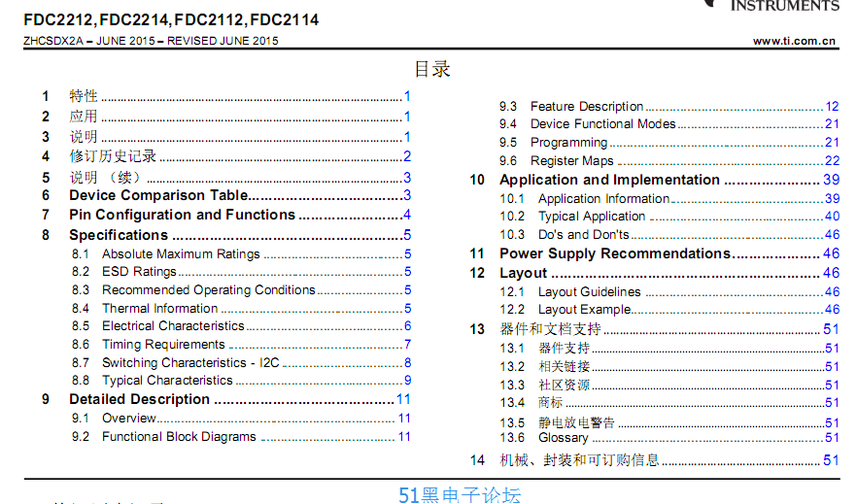
Task: Open Layout Guidelines entry
Action: 589,291
